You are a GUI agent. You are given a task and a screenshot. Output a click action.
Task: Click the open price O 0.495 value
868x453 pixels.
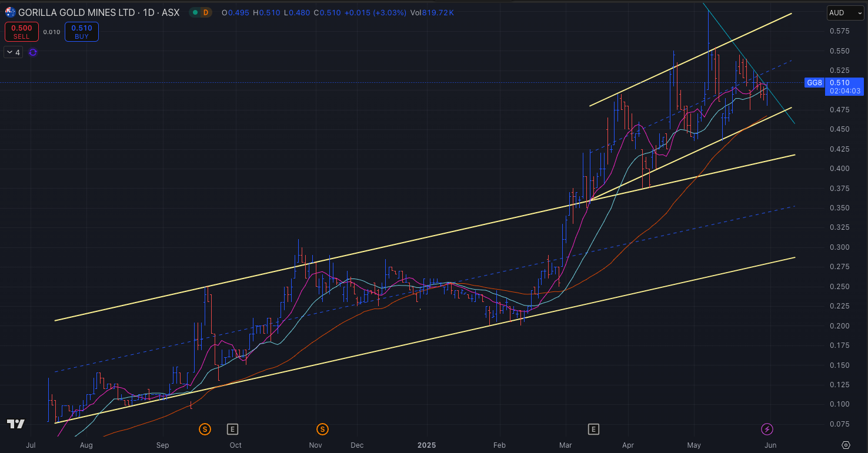click(x=235, y=12)
